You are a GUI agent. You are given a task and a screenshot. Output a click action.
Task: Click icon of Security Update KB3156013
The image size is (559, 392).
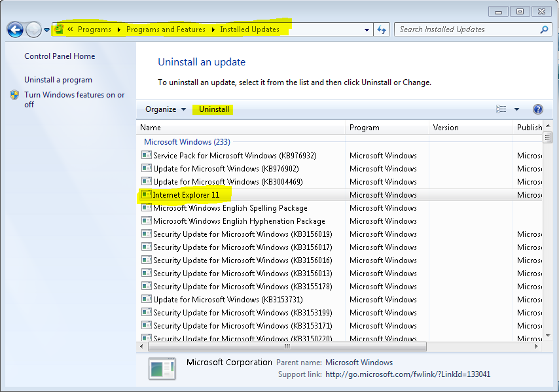(x=146, y=273)
